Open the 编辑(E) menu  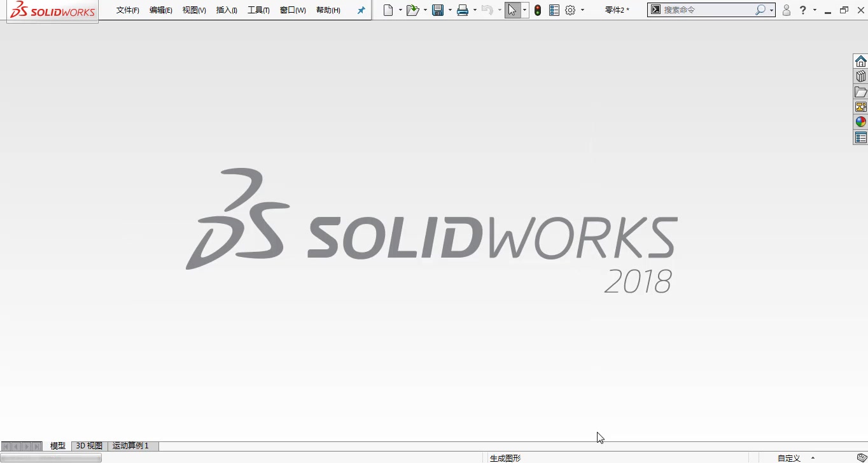tap(161, 10)
